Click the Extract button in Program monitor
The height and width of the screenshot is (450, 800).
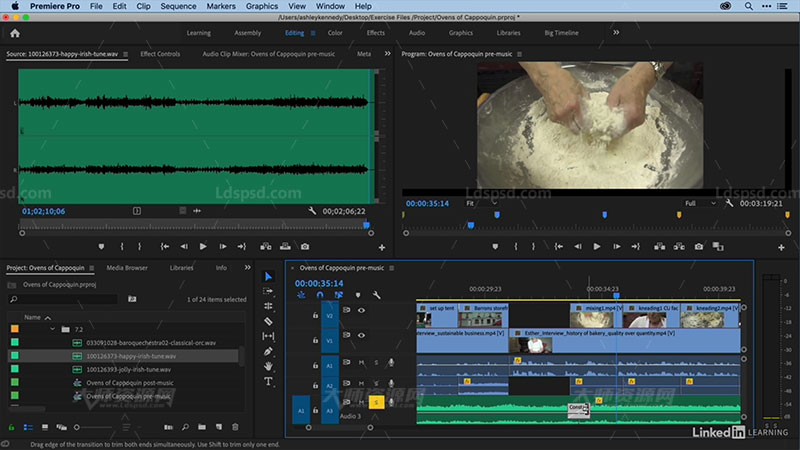click(679, 246)
